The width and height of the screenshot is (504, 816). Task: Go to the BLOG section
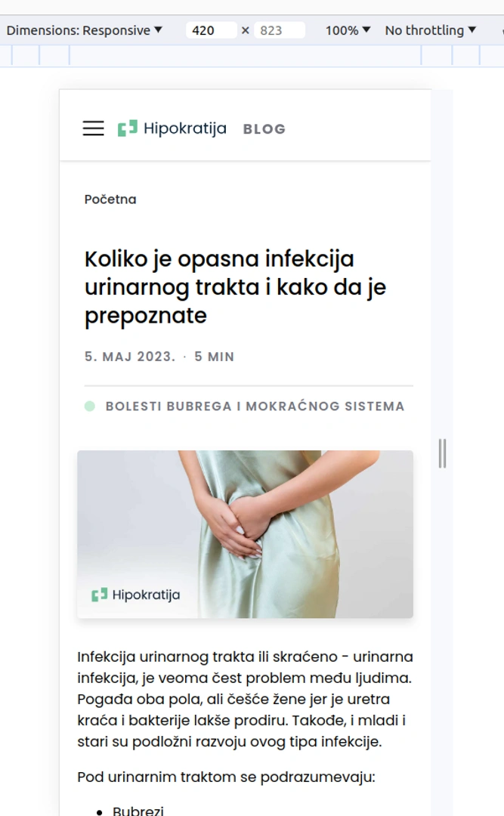point(264,129)
